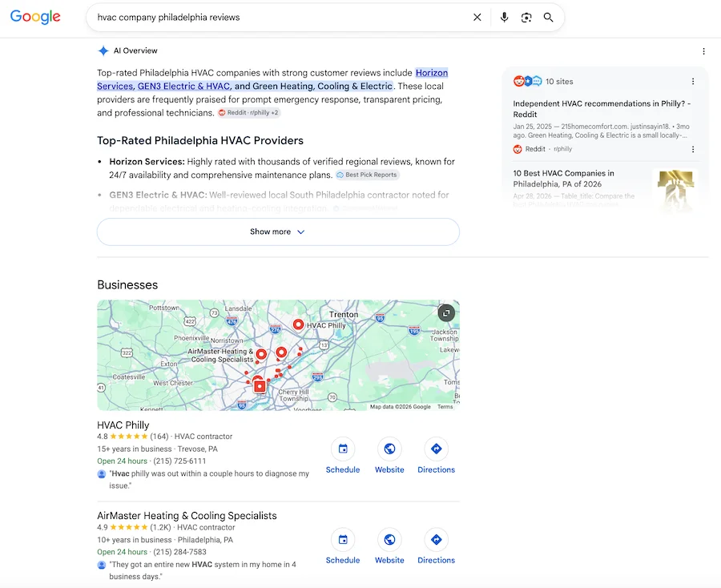Viewport: 721px width, 588px height.
Task: Click the 10 sites label
Action: [x=559, y=82]
